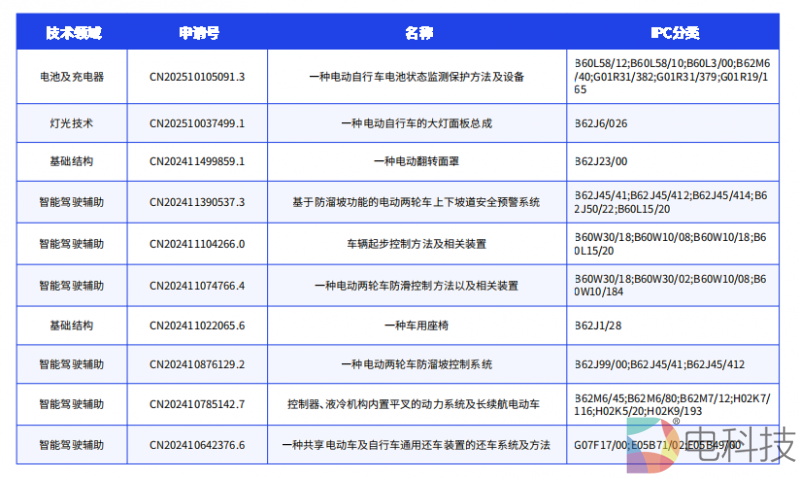Open application number CN202411499859.1
The height and width of the screenshot is (480, 800).
(197, 161)
